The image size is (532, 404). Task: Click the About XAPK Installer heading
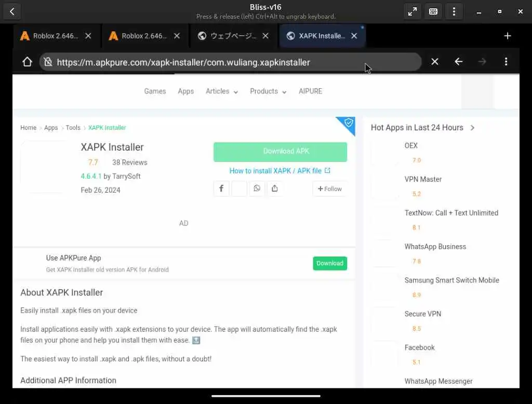click(x=62, y=292)
